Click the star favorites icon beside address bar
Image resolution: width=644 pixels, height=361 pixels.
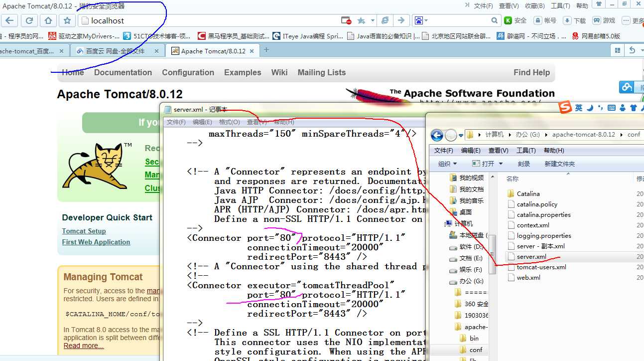(67, 20)
